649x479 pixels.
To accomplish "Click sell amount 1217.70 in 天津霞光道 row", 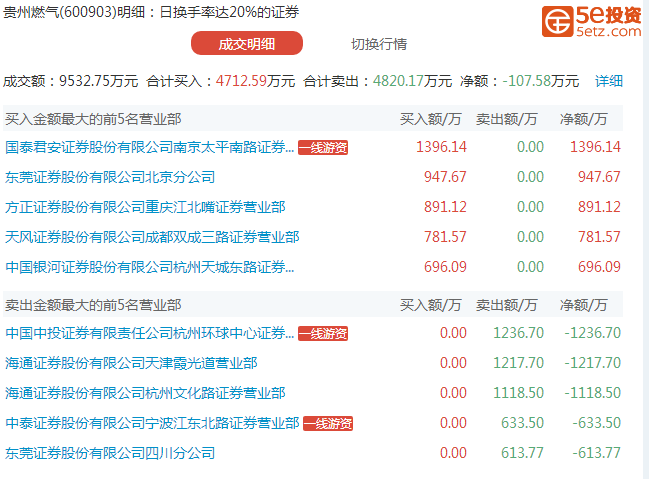I will coord(518,363).
